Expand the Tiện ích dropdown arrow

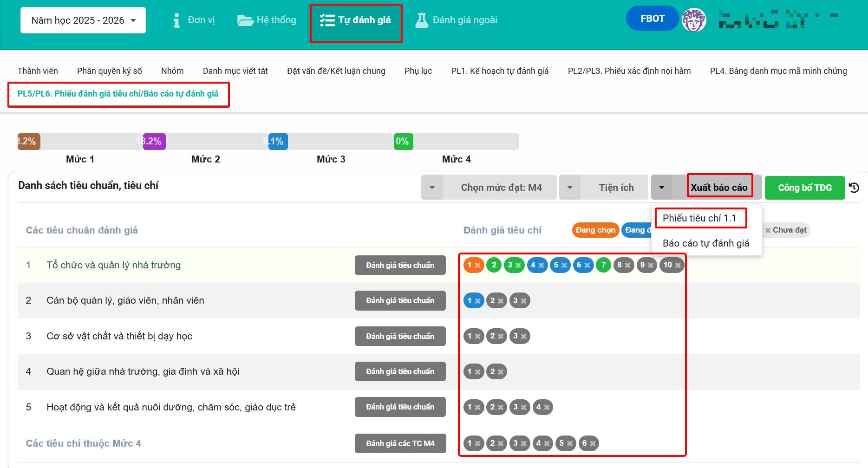point(570,188)
